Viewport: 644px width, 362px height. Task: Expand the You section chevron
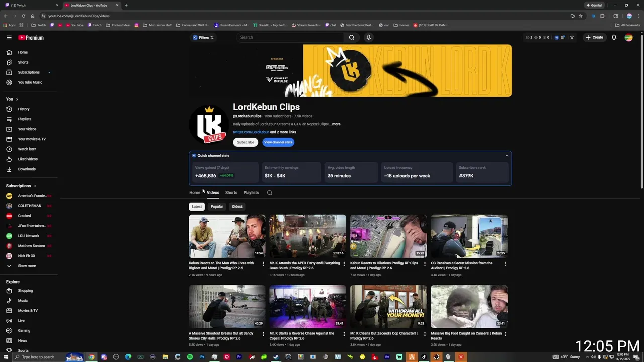(17, 99)
